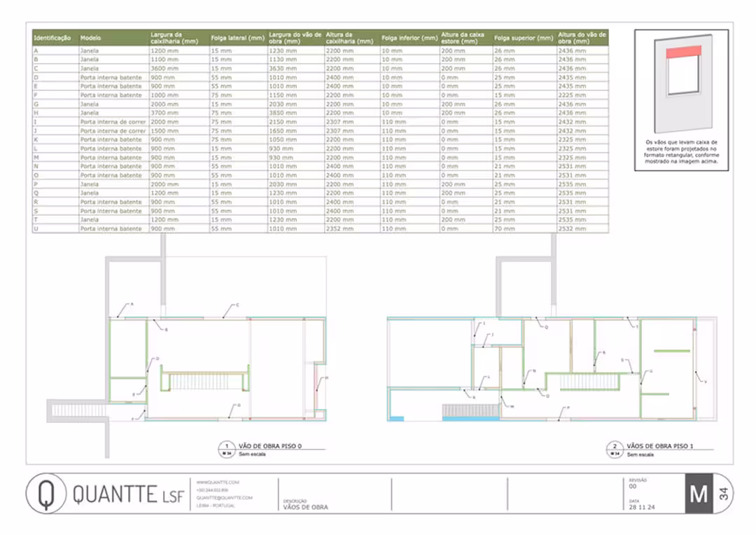Select row A in the openings table
This screenshot has height=535, width=756.
tap(319, 50)
